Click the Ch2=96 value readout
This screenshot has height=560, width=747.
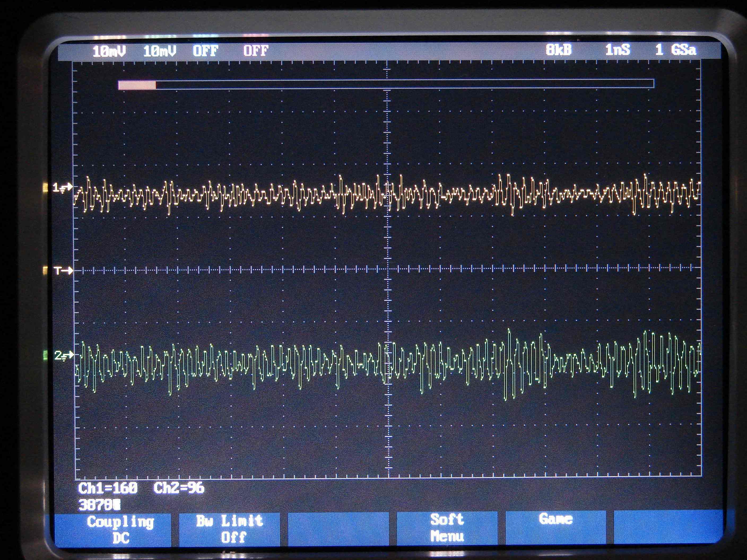click(x=179, y=488)
